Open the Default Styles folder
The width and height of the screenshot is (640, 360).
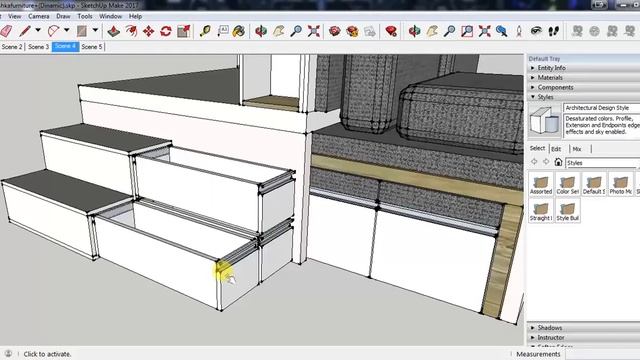[x=594, y=184]
